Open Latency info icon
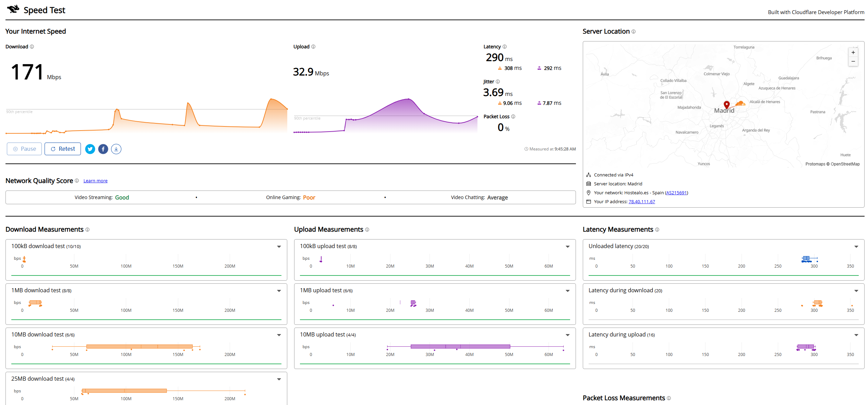The width and height of the screenshot is (868, 405). 505,47
